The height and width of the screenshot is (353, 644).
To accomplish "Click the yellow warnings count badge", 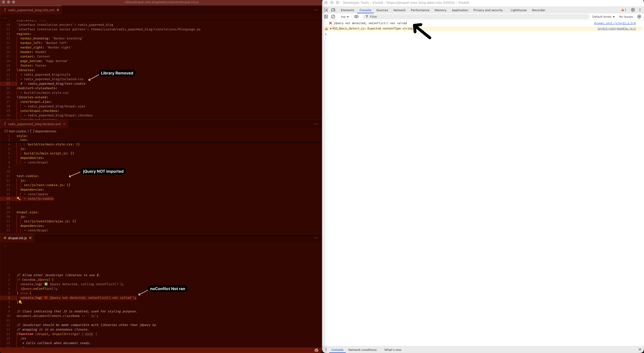I will click(x=623, y=10).
